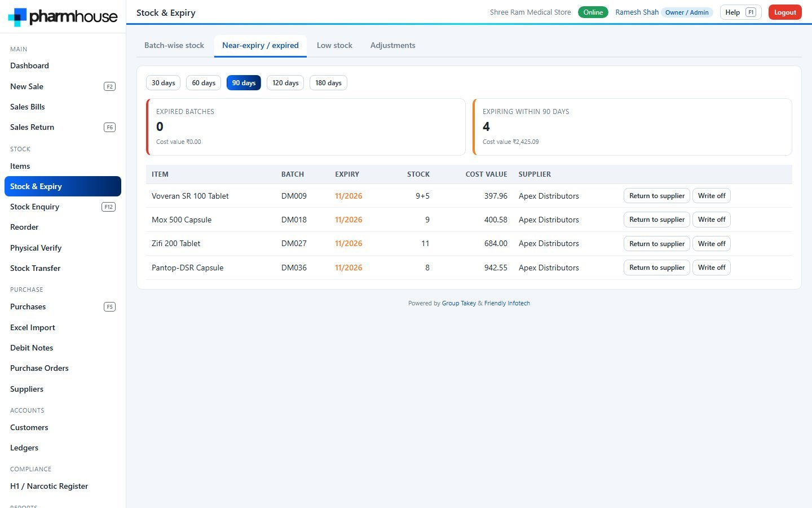Open the Adjustments tab
The image size is (812, 508).
coord(393,46)
